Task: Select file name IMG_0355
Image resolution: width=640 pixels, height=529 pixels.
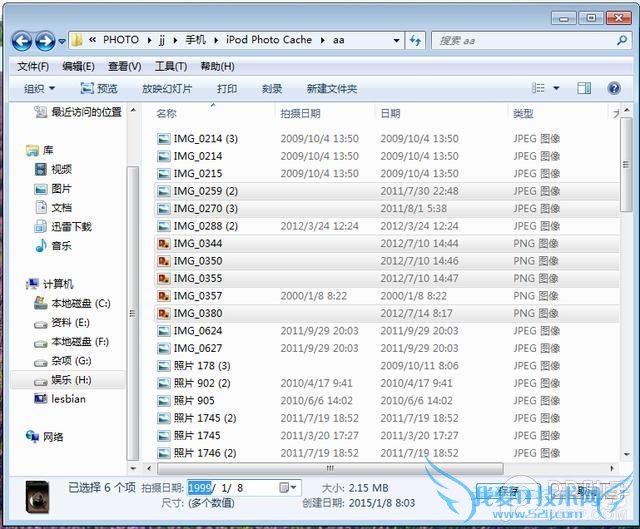Action: click(x=198, y=278)
